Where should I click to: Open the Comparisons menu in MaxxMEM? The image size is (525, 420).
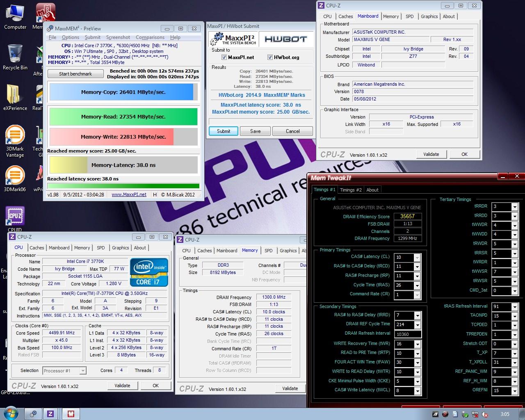pyautogui.click(x=150, y=37)
